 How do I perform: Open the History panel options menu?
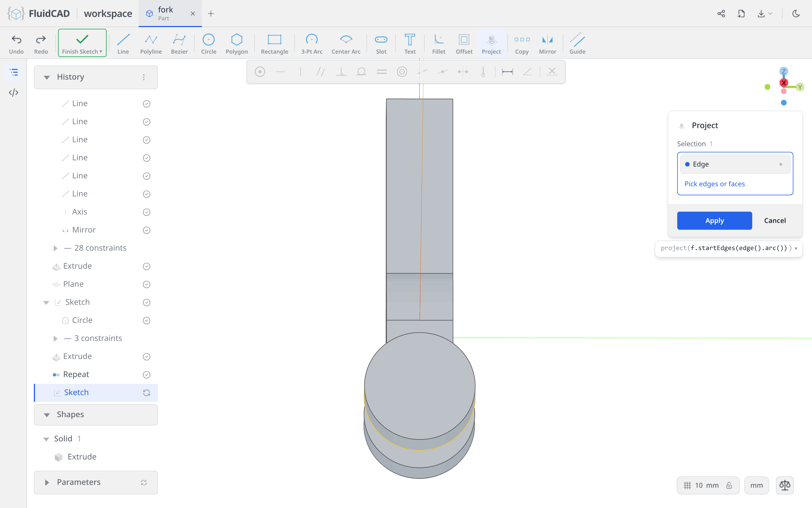(x=144, y=77)
